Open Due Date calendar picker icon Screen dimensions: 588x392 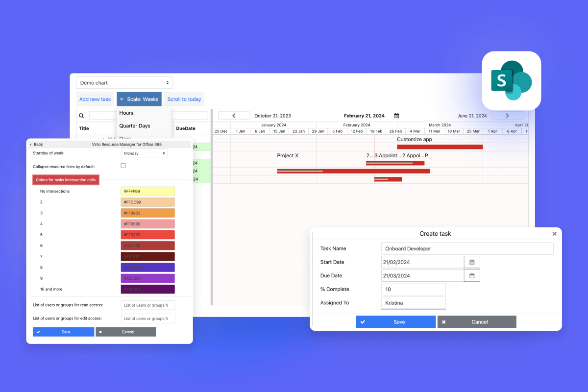click(x=472, y=276)
